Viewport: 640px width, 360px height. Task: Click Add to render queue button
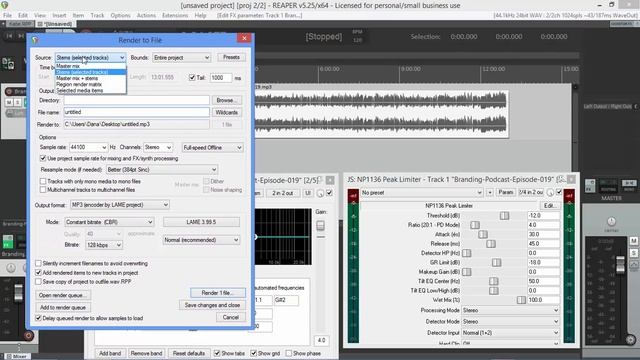(63, 307)
